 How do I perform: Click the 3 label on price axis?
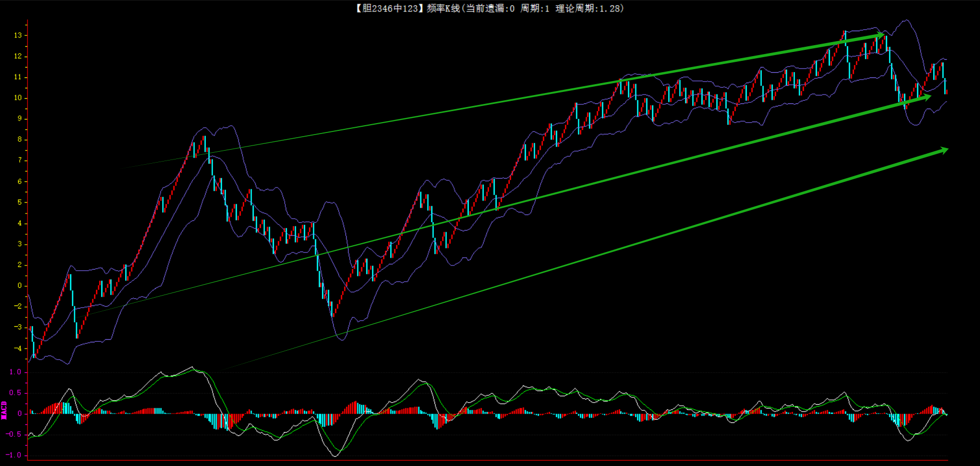click(20, 244)
